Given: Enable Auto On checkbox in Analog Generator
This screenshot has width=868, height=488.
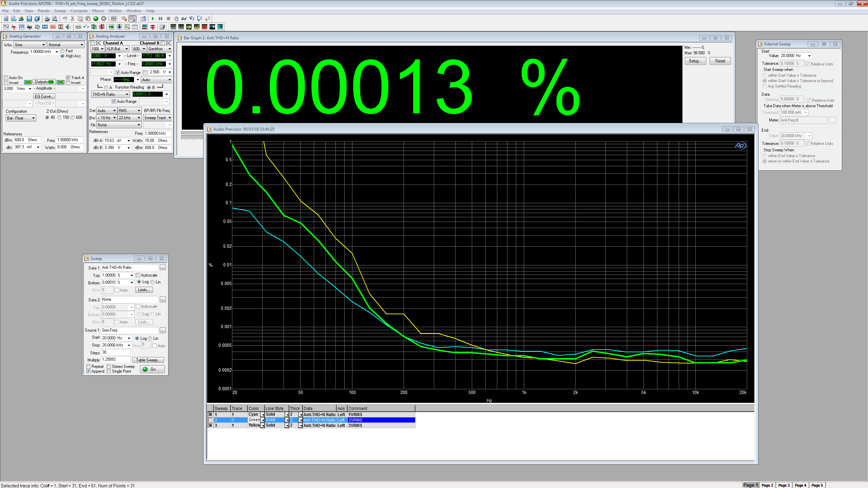Looking at the screenshot, I should click(6, 78).
